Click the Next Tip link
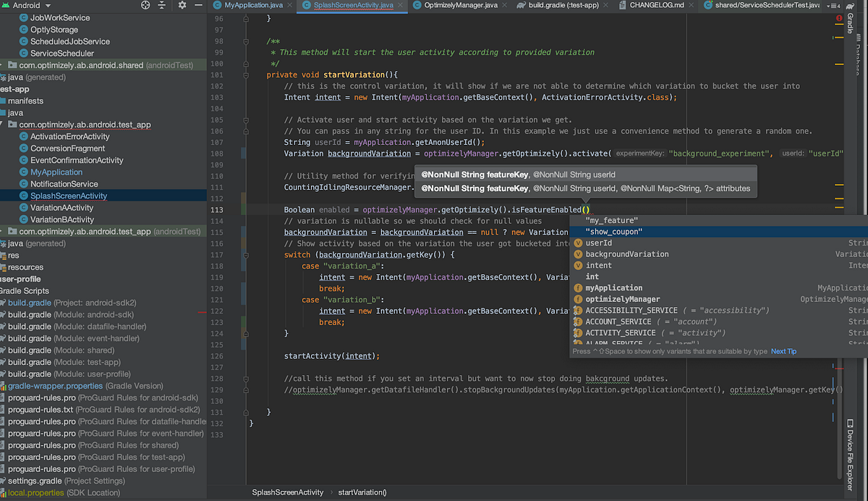Viewport: 868px width, 501px height. point(783,350)
